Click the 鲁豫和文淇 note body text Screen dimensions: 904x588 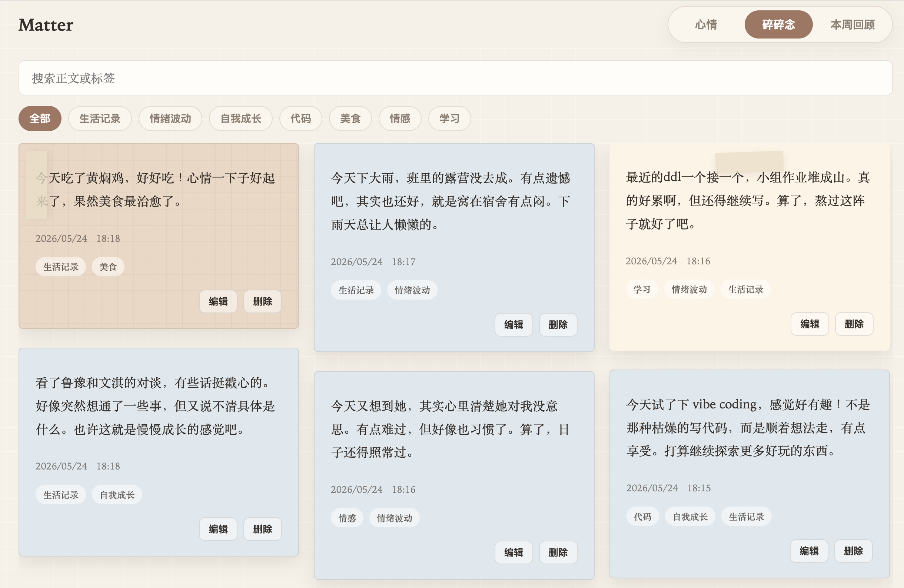[155, 406]
